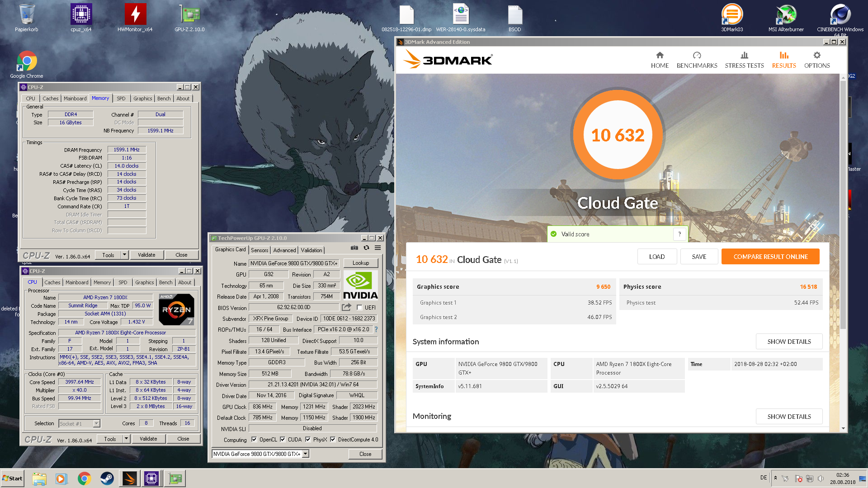Open the Sensors tab in GPU-Z
The image size is (868, 488).
[x=259, y=250]
